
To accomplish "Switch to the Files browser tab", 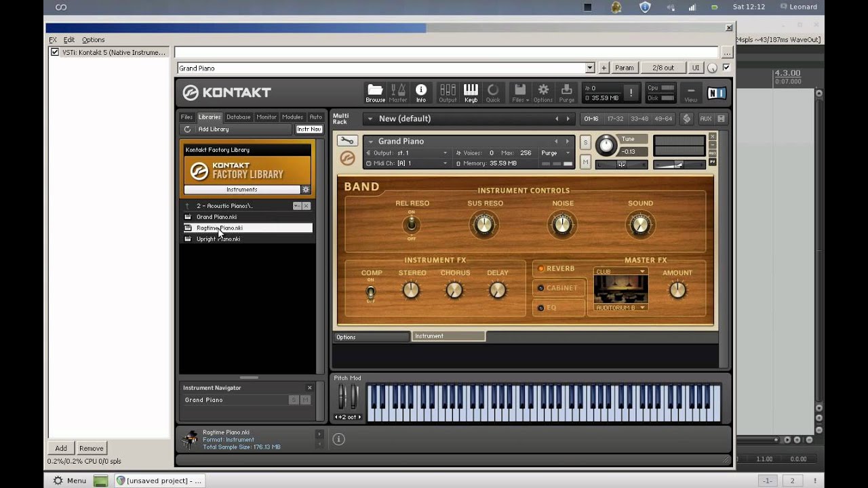I will [187, 117].
